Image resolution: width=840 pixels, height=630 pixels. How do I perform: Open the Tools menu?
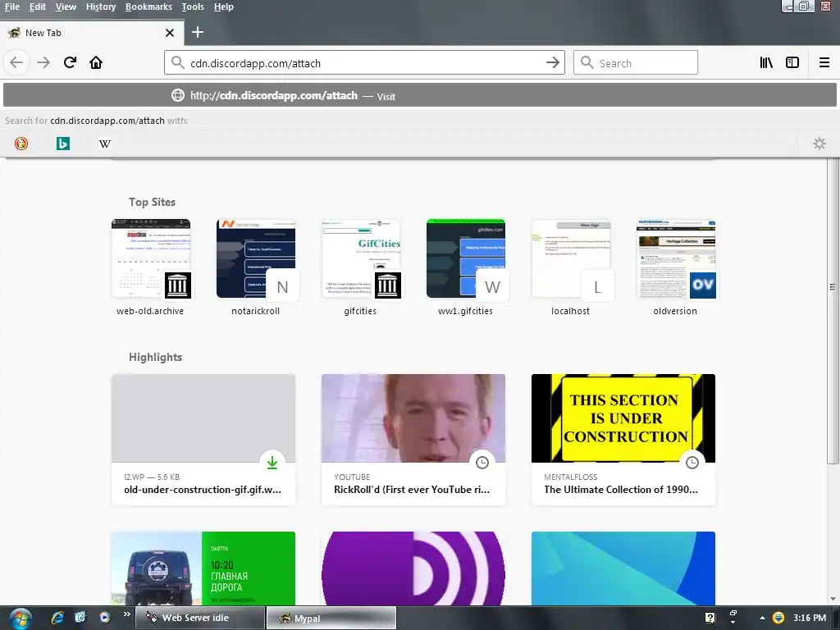point(192,7)
